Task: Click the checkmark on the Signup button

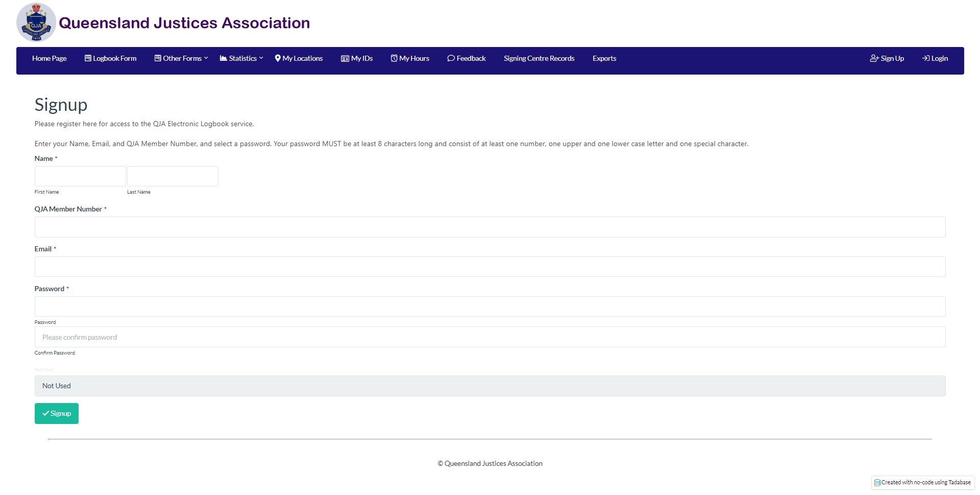Action: [x=46, y=413]
